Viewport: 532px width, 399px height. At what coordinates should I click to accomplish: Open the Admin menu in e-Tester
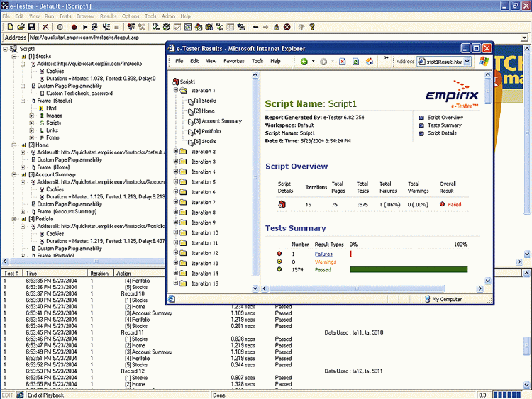168,16
